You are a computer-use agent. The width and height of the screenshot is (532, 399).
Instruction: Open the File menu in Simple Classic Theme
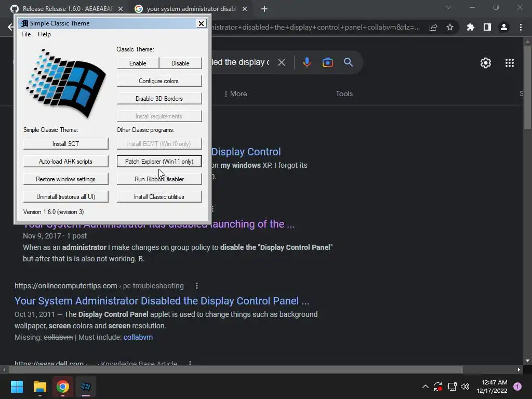click(26, 34)
